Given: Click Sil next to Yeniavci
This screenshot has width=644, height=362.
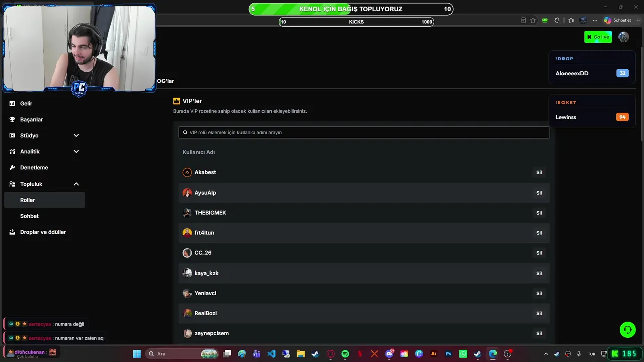Looking at the screenshot, I should click(539, 293).
